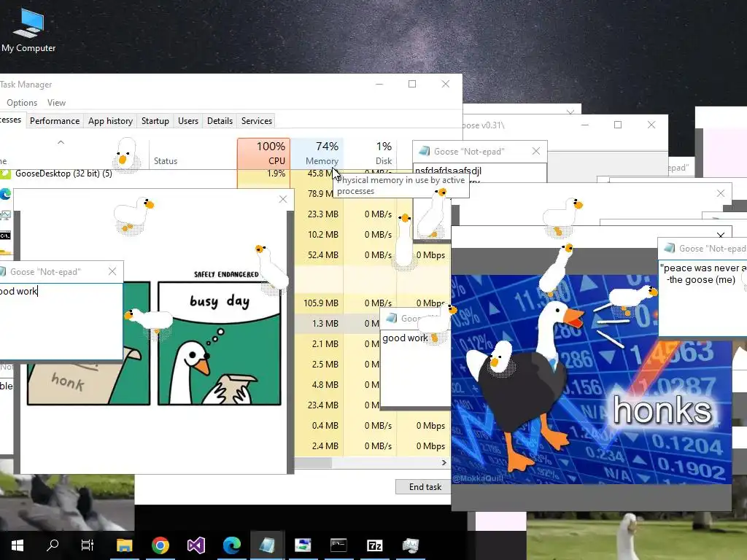Open Task Manager Options menu
Image resolution: width=747 pixels, height=560 pixels.
click(21, 103)
